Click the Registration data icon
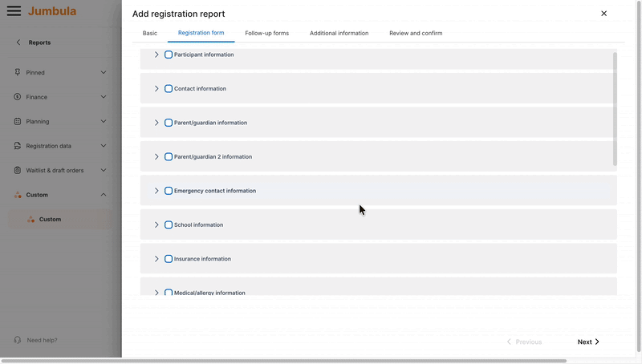 (18, 146)
